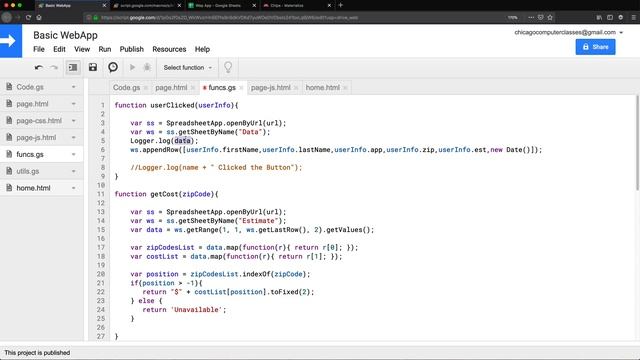Click return 'Unavailable' code line
Screen dimensions: 640x360
tap(184, 309)
